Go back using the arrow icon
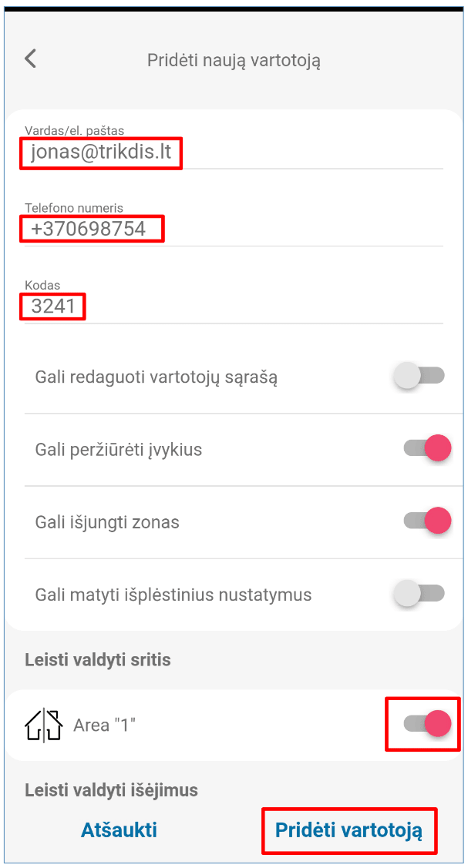Viewport: 468px width, 868px height. point(31,59)
